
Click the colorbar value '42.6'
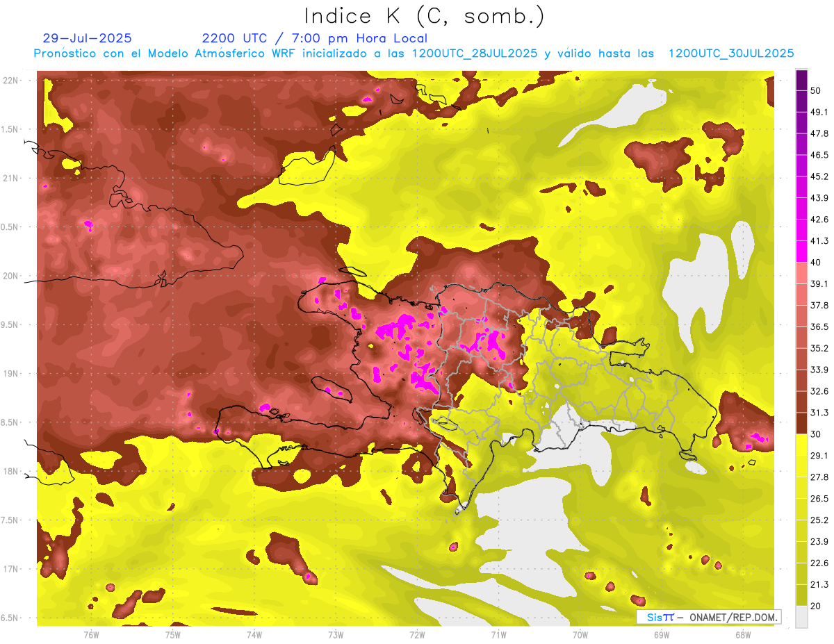click(819, 220)
